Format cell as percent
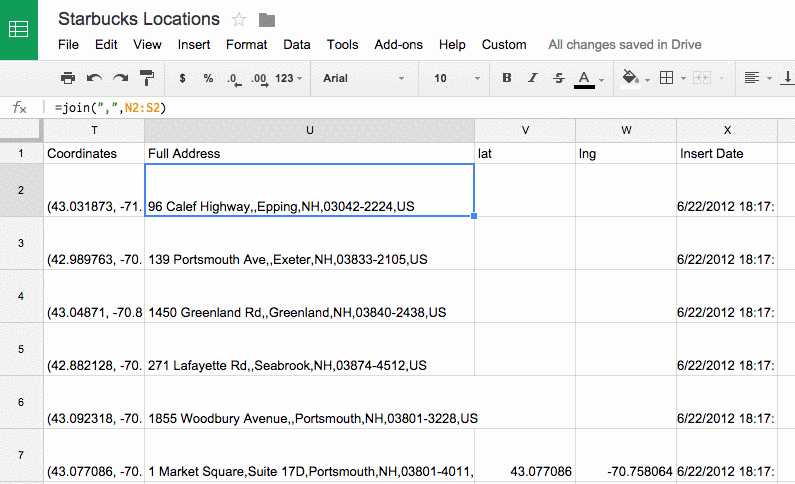The height and width of the screenshot is (484, 795). tap(208, 78)
